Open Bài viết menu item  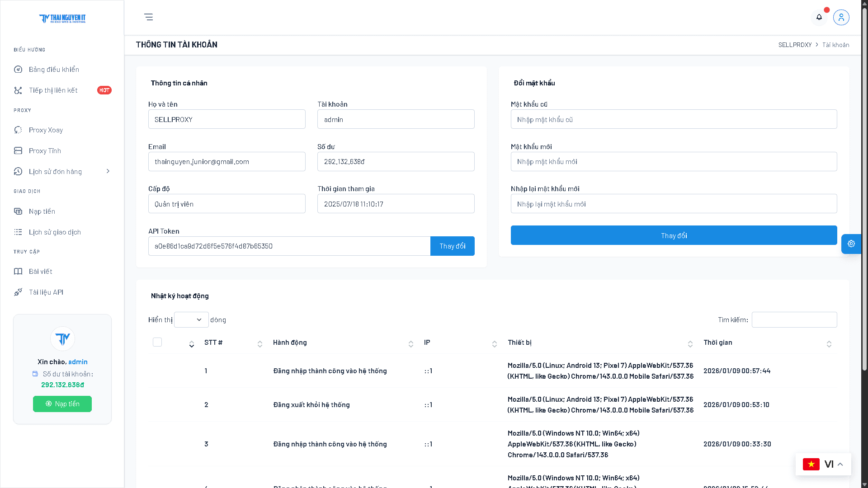pos(62,271)
